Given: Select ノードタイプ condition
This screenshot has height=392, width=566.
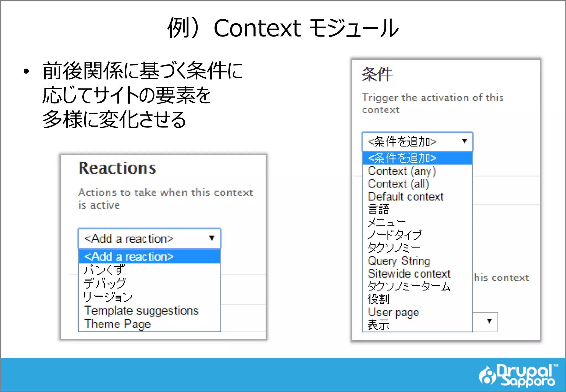Looking at the screenshot, I should [x=417, y=235].
